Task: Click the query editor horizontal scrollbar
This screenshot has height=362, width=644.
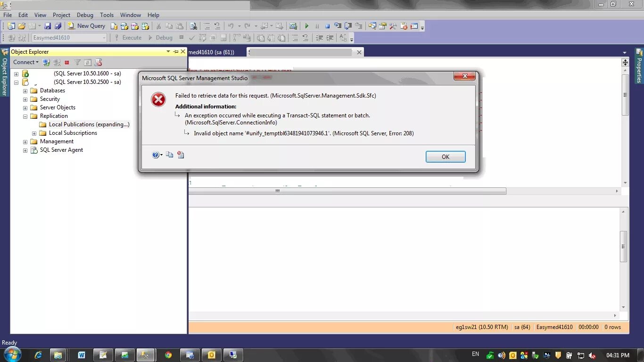Action: coord(347,191)
